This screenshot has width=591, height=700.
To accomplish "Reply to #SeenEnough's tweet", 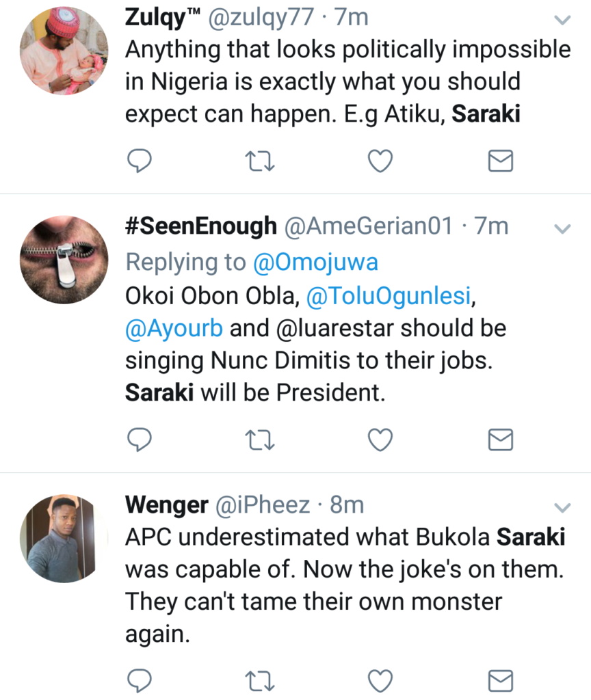I will click(140, 441).
